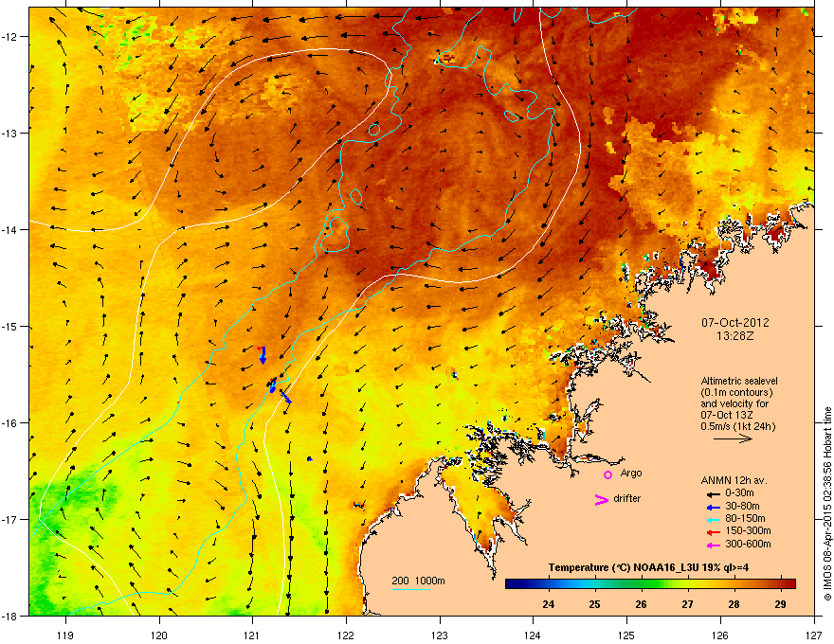Click the longitude axis label '123'
Viewport: 834px width, 644px height.
440,635
